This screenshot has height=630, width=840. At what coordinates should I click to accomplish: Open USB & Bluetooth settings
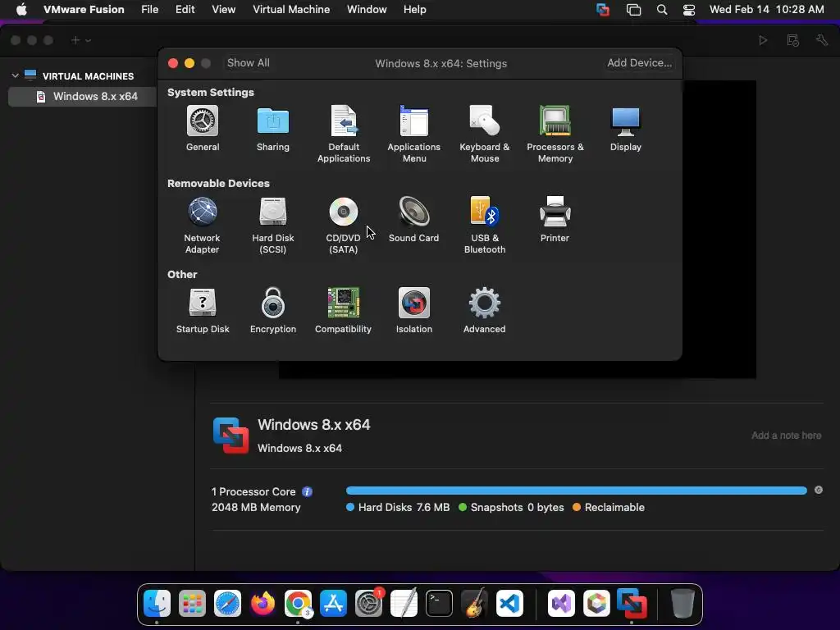coord(484,225)
